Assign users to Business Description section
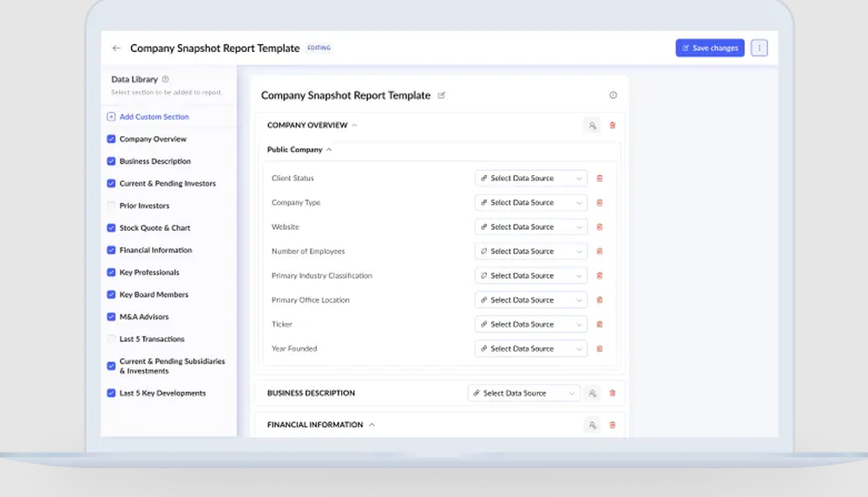The image size is (868, 497). click(x=592, y=393)
